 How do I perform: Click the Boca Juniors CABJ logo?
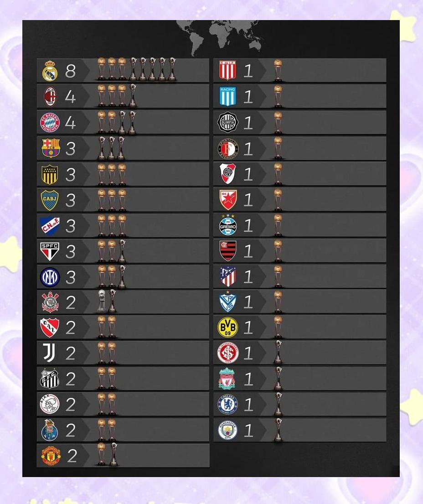(x=50, y=200)
